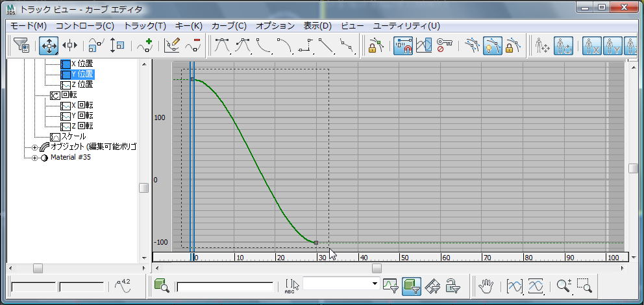Set tangents to Fast
The width and height of the screenshot is (644, 305).
coord(264,45)
